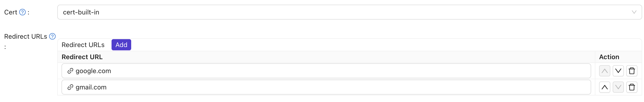Click the disabled up arrow for google.com
Screen dimensions: 644x102
click(x=604, y=71)
